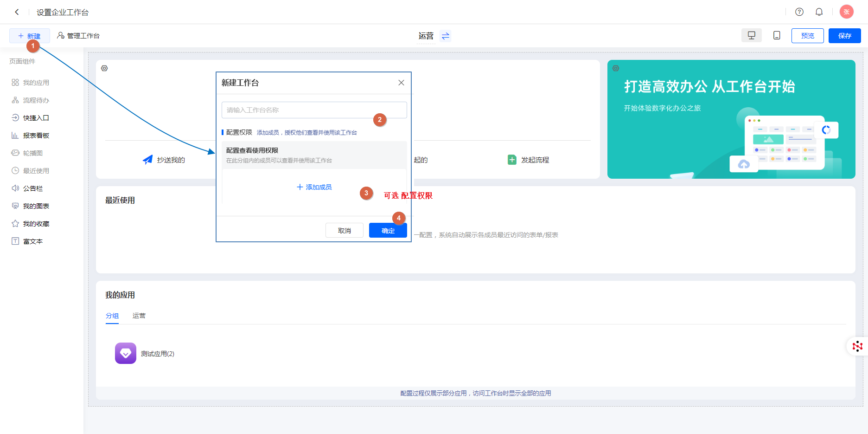The width and height of the screenshot is (868, 434).
Task: Switch to desktop preview mode icon
Action: (751, 36)
